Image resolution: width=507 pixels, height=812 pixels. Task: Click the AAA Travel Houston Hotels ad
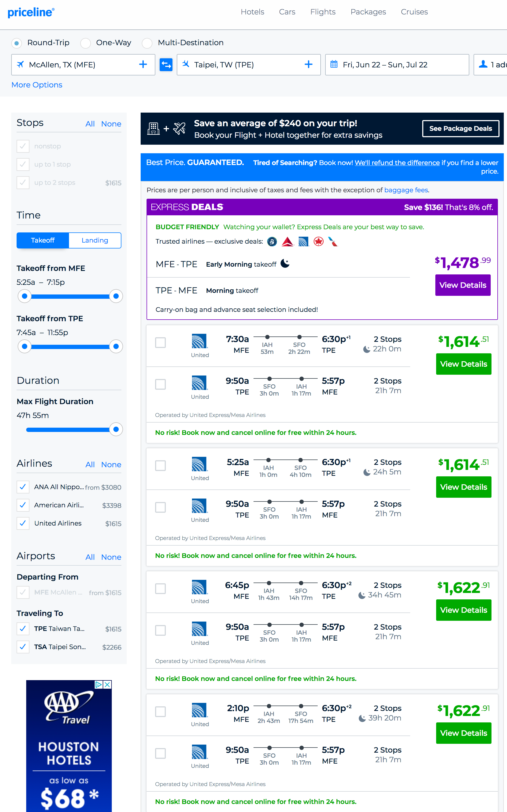click(69, 746)
